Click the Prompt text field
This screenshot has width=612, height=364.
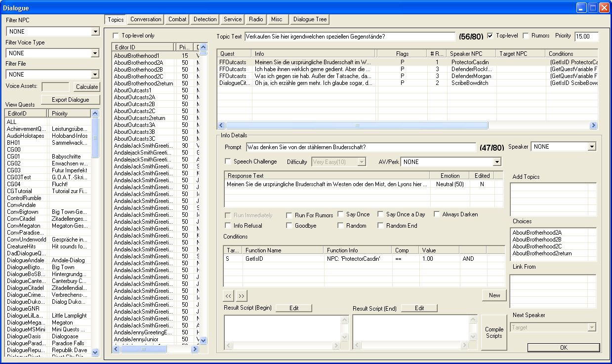tap(361, 147)
